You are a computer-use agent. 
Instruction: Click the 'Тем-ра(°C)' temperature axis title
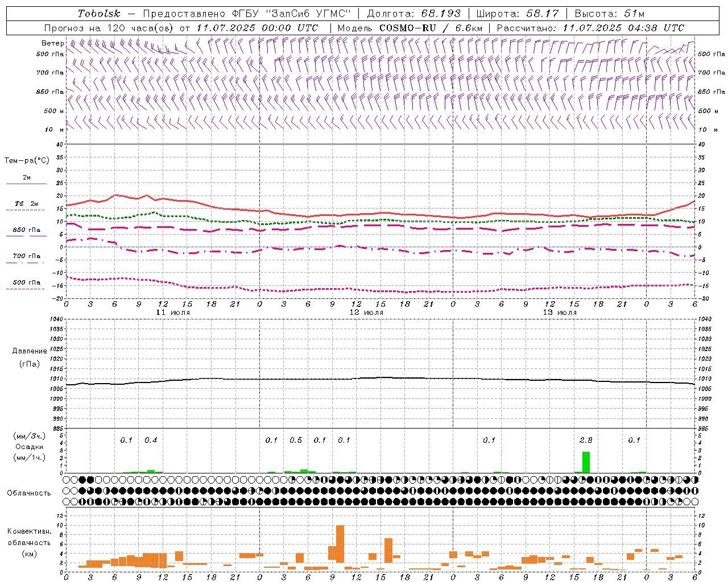point(27,161)
